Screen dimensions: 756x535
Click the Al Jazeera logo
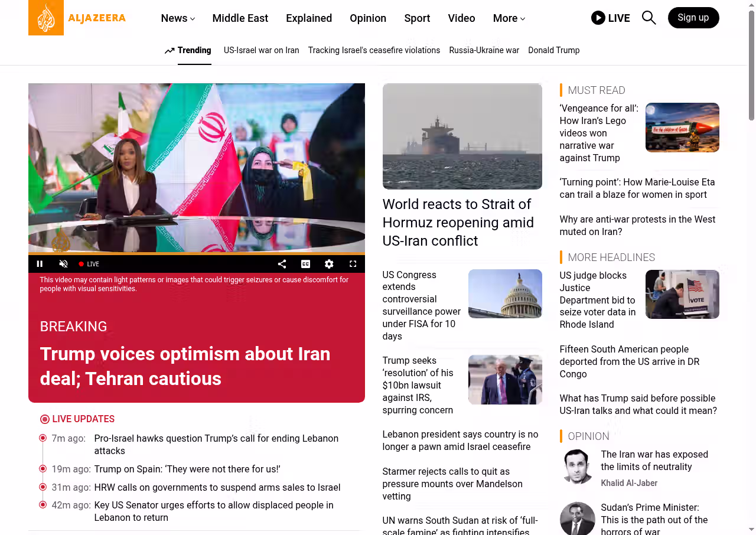(x=77, y=18)
